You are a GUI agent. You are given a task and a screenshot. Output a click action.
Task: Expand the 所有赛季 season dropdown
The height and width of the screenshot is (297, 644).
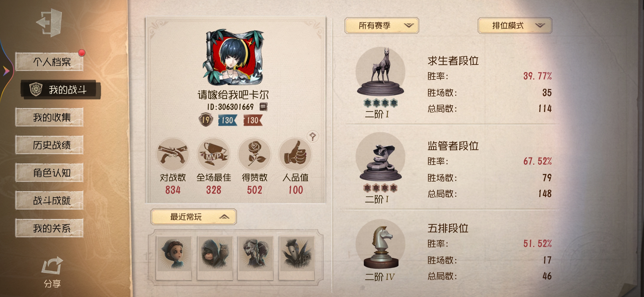point(382,26)
